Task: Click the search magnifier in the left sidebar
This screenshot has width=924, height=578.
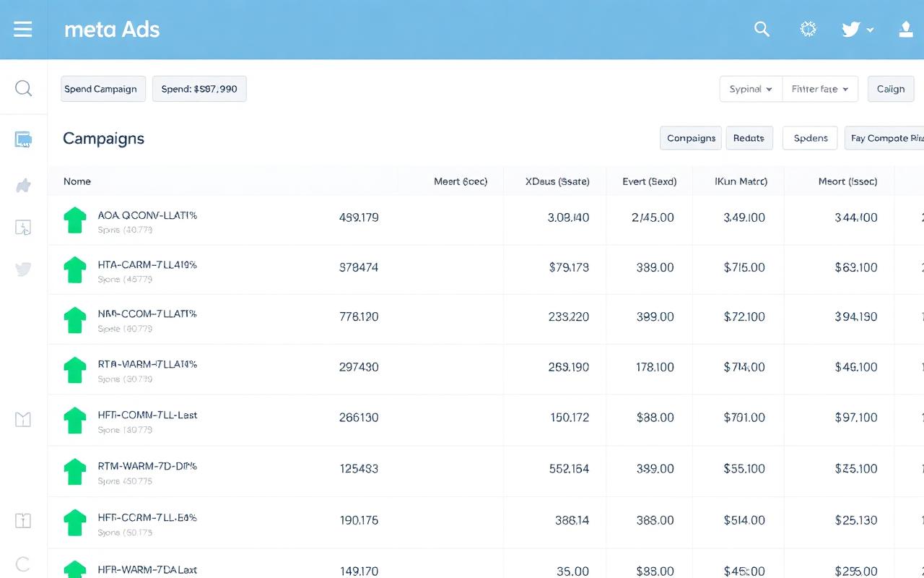Action: [23, 88]
